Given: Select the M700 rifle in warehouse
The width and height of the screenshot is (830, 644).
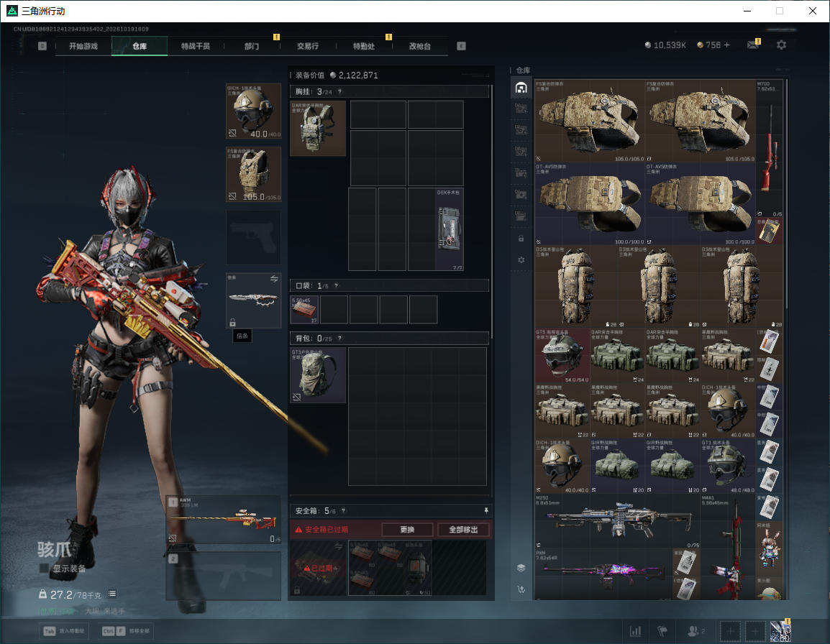Looking at the screenshot, I should coord(769,148).
